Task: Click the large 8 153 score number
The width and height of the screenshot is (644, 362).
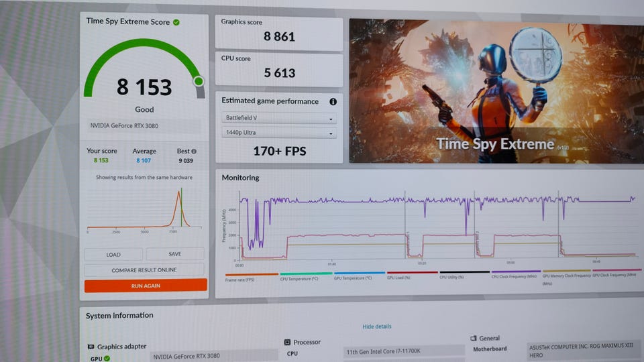Action: pyautogui.click(x=144, y=87)
